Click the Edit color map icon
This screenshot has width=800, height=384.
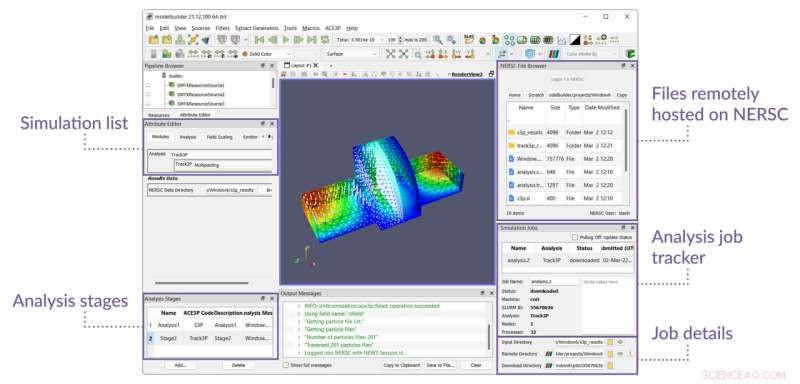tap(554, 54)
